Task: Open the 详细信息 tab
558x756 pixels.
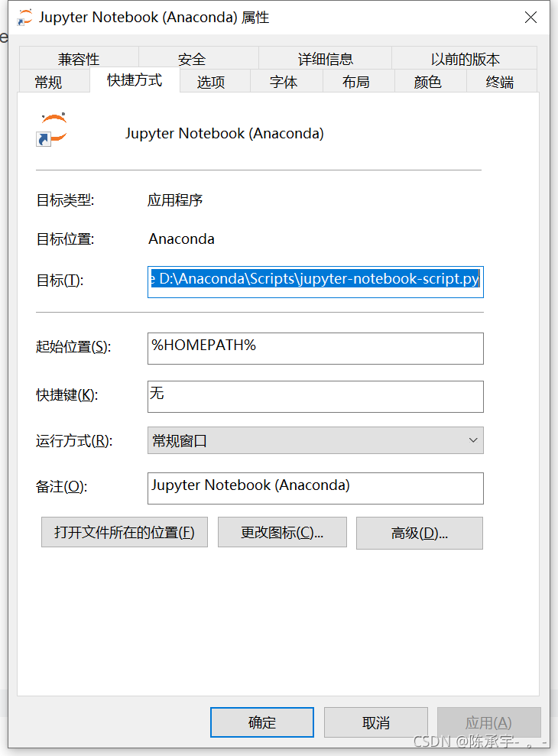Action: click(326, 59)
